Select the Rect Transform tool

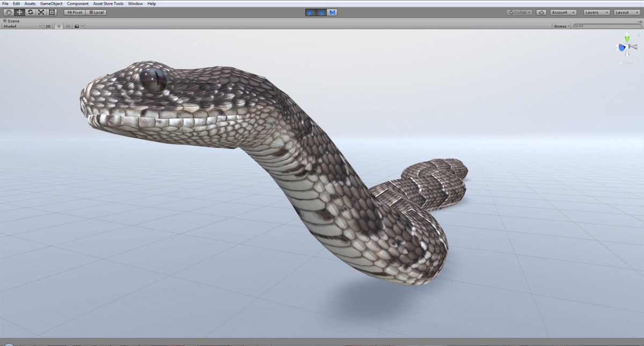point(52,12)
